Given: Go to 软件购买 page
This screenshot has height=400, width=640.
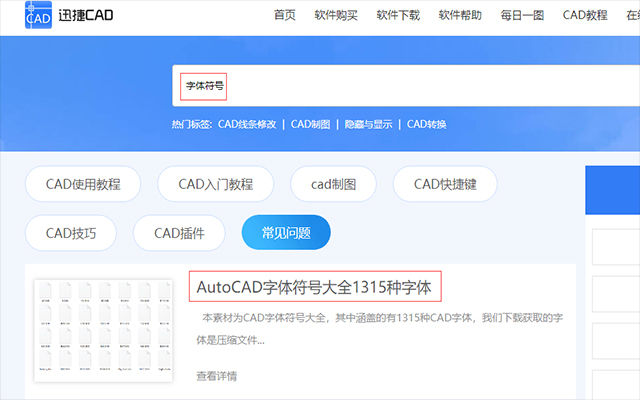Looking at the screenshot, I should pos(336,15).
